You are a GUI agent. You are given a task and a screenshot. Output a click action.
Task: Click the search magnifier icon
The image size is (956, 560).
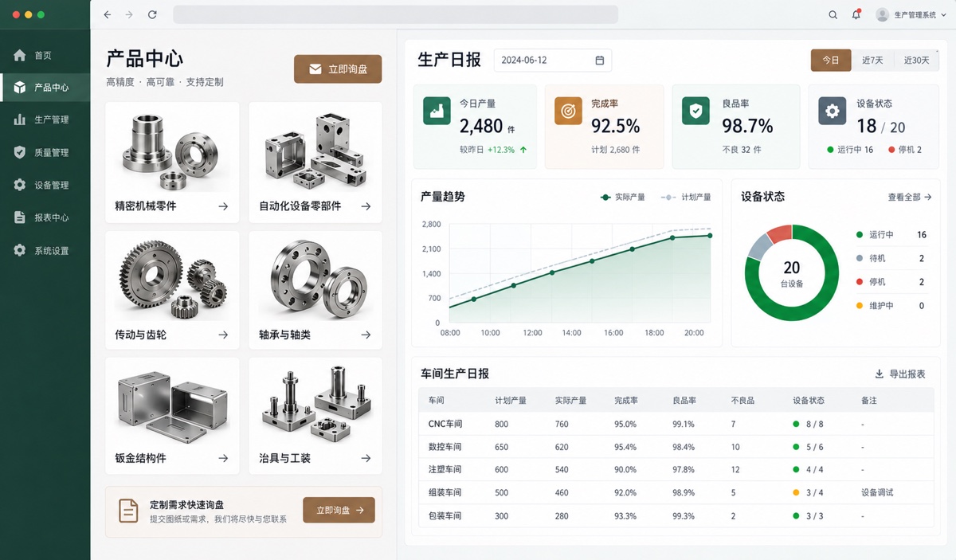point(833,14)
